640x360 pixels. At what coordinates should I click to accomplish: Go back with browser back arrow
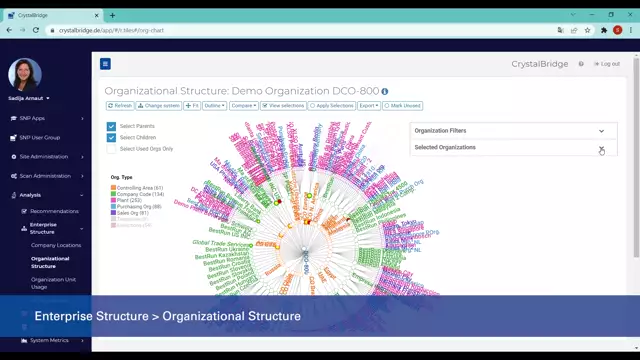(x=9, y=30)
